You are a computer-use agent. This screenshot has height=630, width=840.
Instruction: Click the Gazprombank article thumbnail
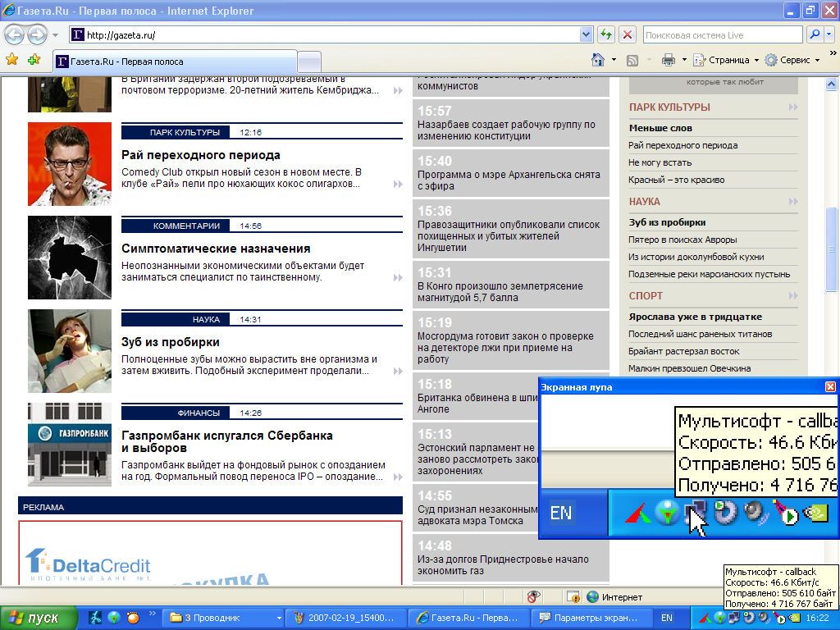[69, 445]
